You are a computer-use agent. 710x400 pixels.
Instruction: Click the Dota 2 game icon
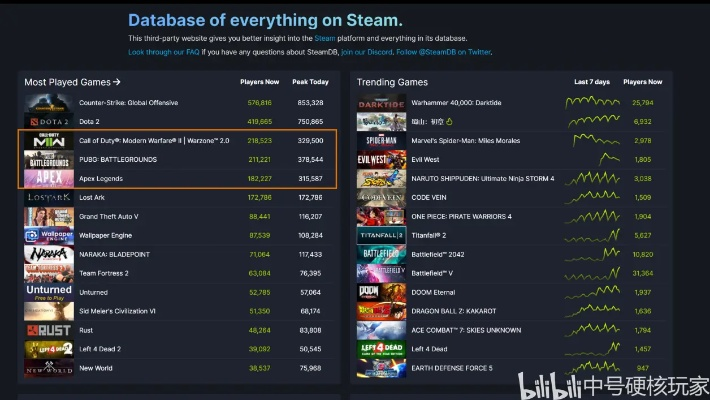[48, 121]
